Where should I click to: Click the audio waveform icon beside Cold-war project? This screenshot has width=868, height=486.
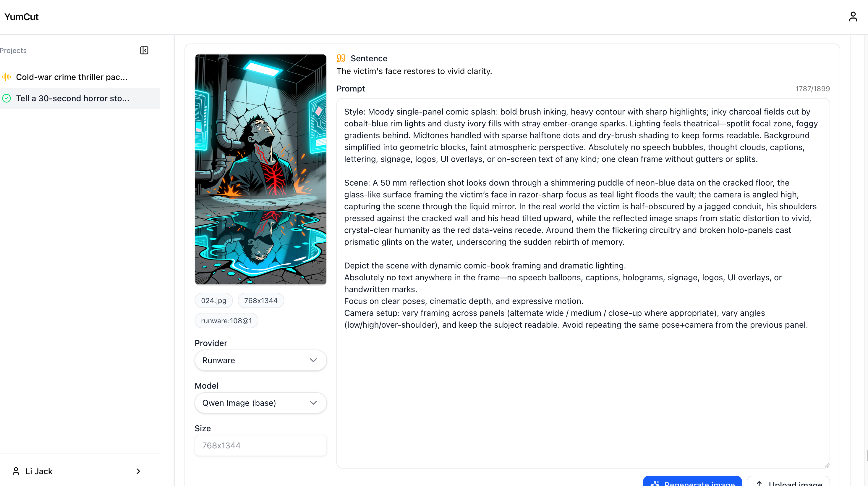click(7, 77)
